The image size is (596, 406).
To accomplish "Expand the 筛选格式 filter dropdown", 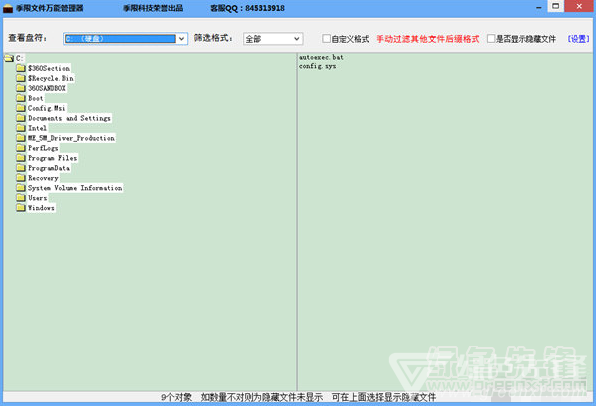I will tap(273, 39).
